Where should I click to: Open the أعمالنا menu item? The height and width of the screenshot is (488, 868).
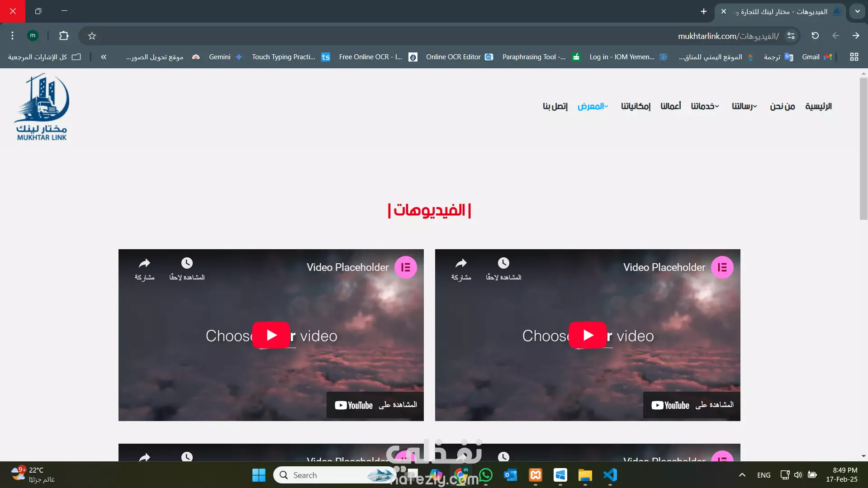tap(670, 106)
